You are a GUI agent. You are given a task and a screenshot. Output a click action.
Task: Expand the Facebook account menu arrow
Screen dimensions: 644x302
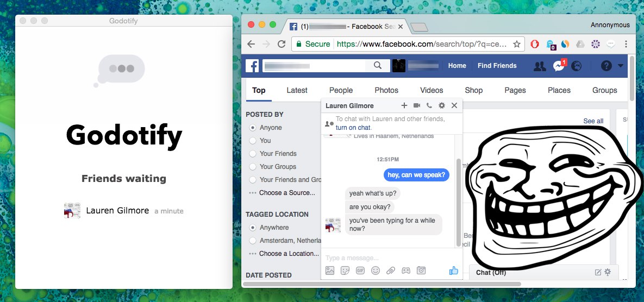tap(620, 66)
